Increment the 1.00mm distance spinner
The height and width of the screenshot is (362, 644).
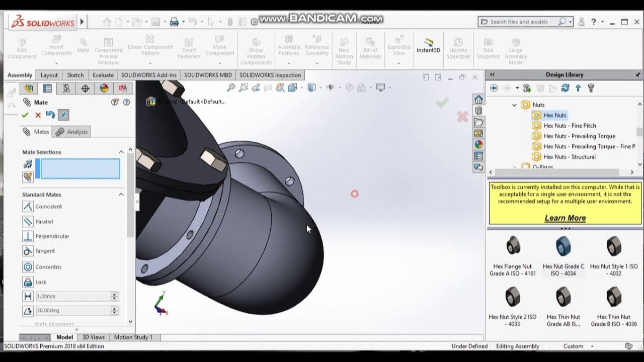[x=114, y=294]
